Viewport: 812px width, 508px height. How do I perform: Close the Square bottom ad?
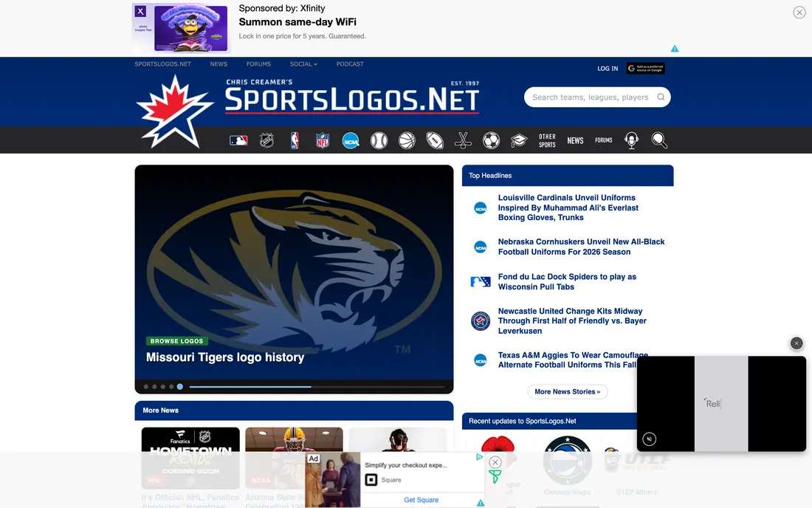(495, 462)
